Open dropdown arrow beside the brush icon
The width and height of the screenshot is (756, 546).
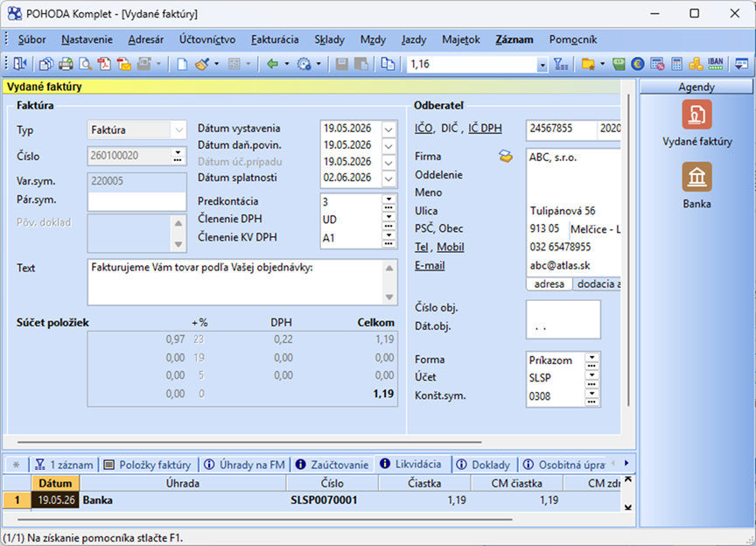pyautogui.click(x=216, y=64)
